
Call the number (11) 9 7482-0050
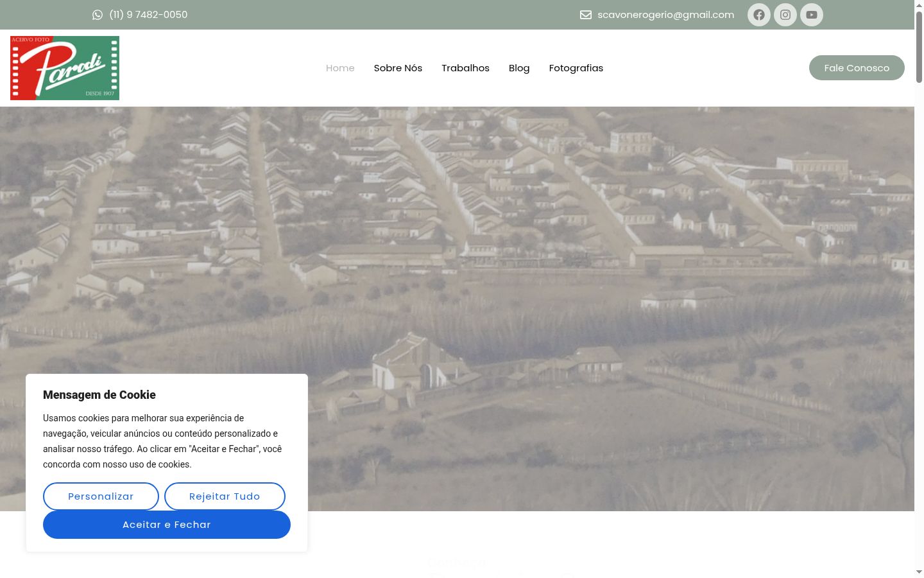[x=148, y=15]
